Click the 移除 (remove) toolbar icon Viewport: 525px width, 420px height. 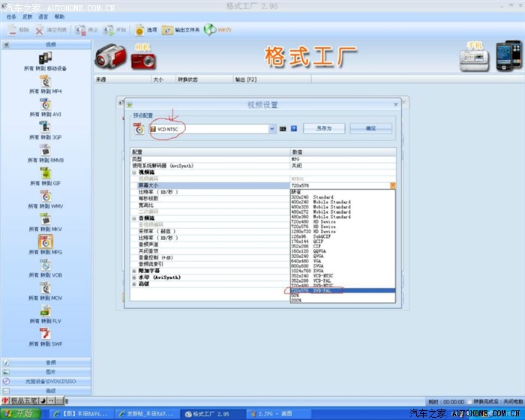[x=12, y=30]
